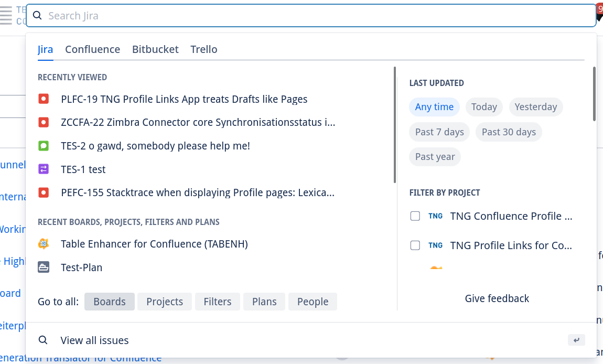Select View all issues
The height and width of the screenshot is (364, 603).
(x=94, y=340)
